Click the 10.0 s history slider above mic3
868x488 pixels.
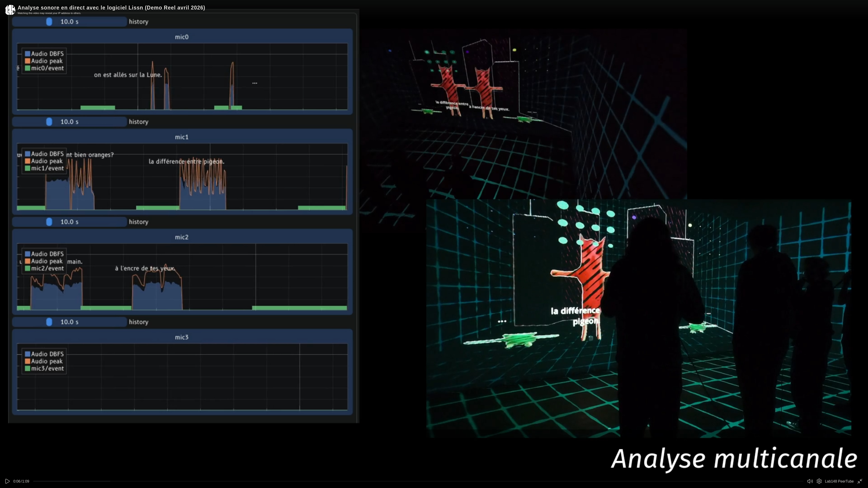pos(69,322)
